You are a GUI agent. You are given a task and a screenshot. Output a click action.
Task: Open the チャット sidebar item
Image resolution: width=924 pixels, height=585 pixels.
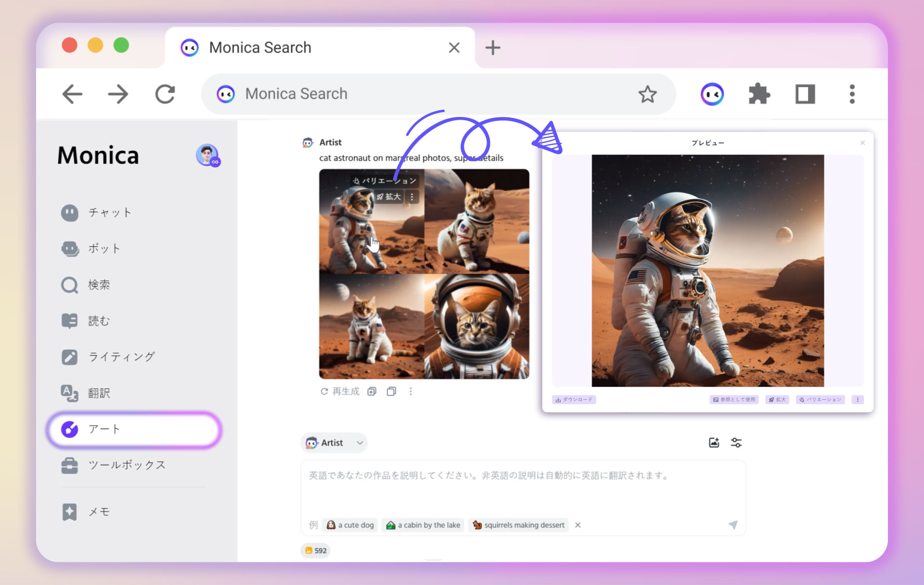coord(109,213)
